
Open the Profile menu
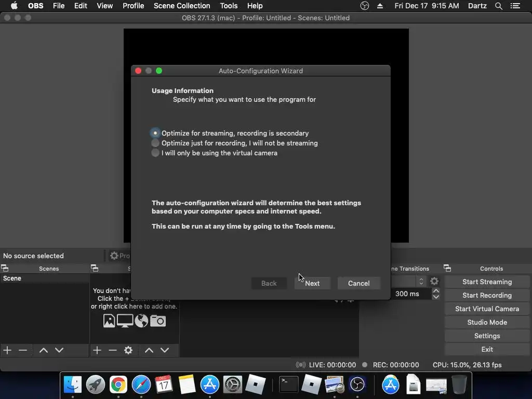coord(134,6)
